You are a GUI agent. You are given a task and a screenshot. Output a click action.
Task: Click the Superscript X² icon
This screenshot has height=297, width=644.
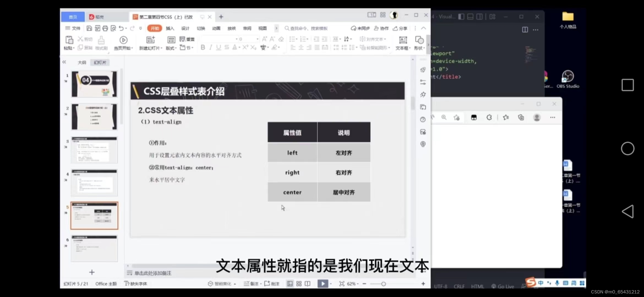coord(245,47)
